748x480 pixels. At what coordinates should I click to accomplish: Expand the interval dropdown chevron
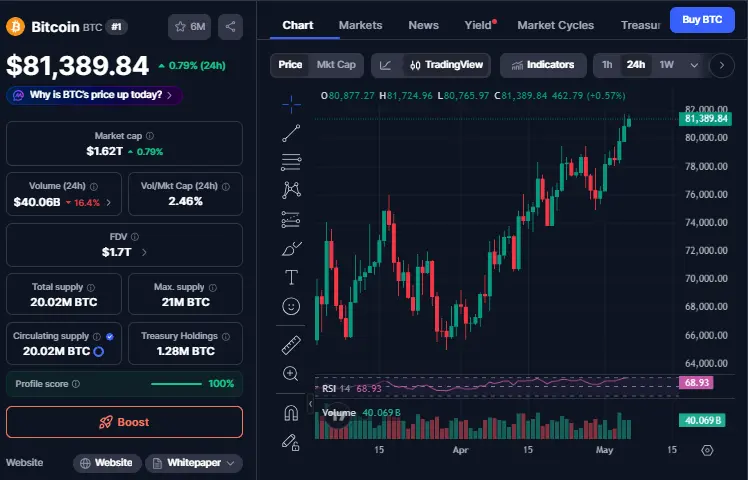pyautogui.click(x=694, y=65)
